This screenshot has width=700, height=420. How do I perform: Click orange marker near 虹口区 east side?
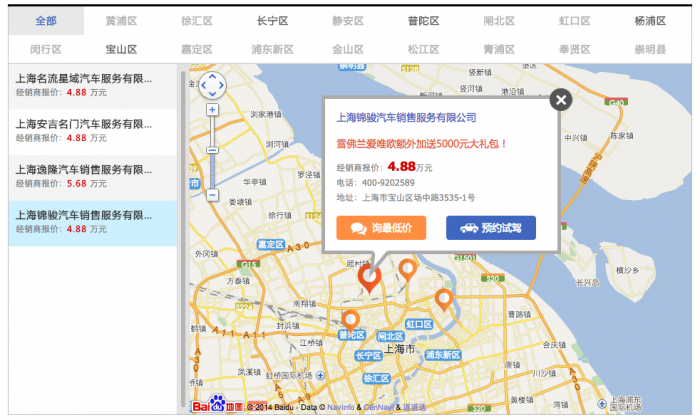pos(444,299)
